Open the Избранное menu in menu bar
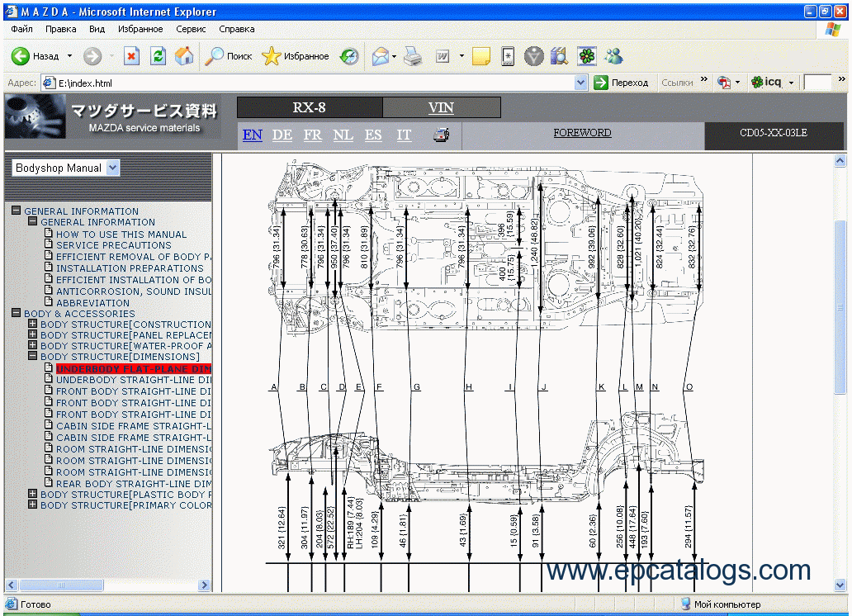The image size is (852, 616). click(140, 29)
